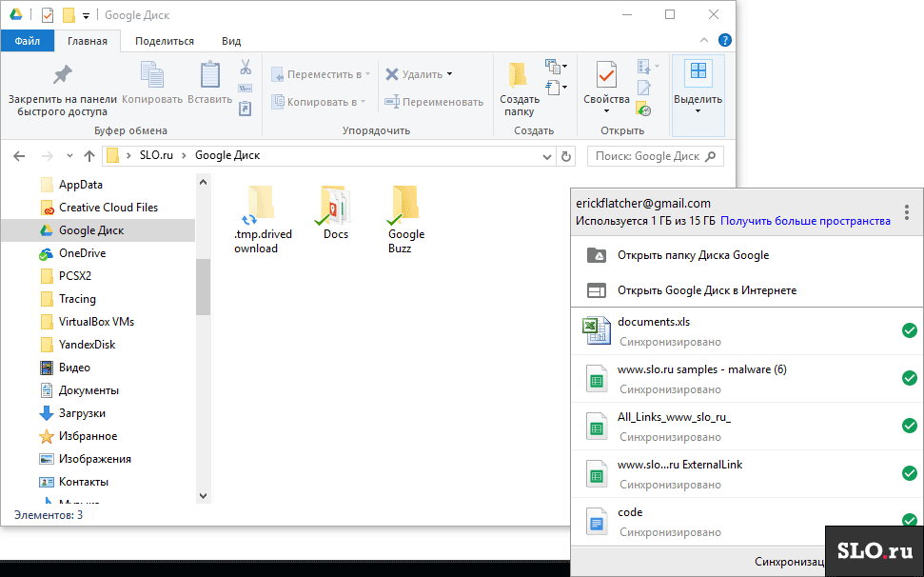This screenshot has height=577, width=924.
Task: Open the customize quick access toolbar dropdown
Action: coord(86,16)
